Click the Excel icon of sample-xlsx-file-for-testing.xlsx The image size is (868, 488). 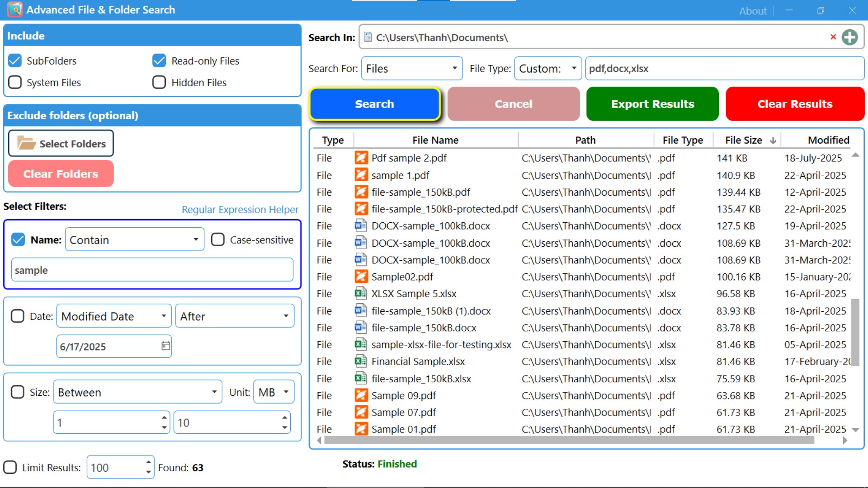coord(361,344)
